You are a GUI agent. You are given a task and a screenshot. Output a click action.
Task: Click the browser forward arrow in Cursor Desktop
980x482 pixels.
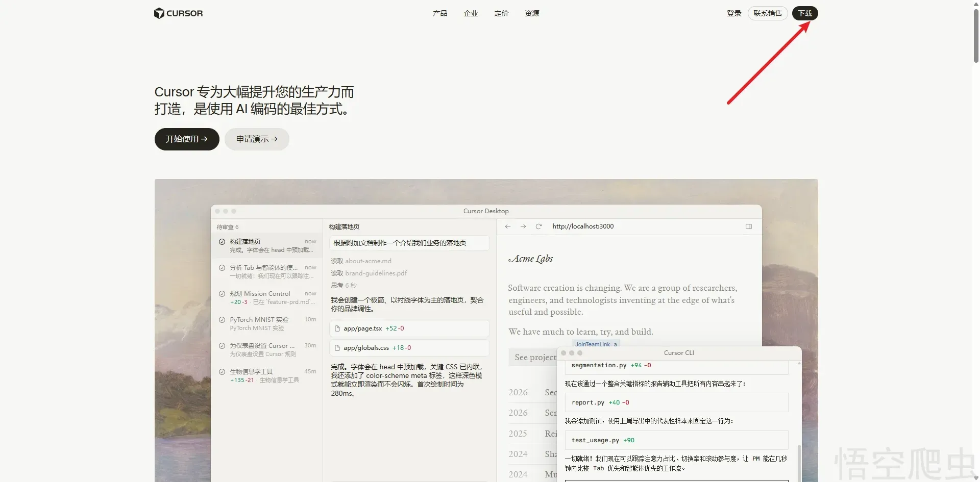point(523,226)
